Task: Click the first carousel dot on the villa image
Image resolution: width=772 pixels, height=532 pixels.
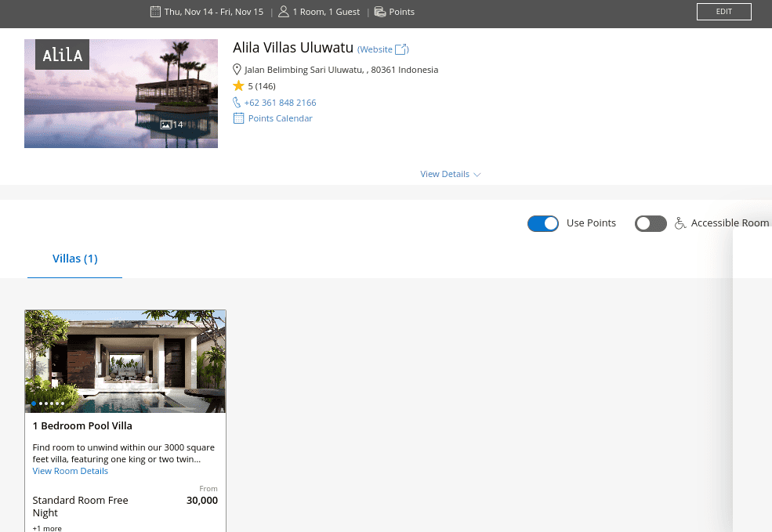Action: point(34,404)
